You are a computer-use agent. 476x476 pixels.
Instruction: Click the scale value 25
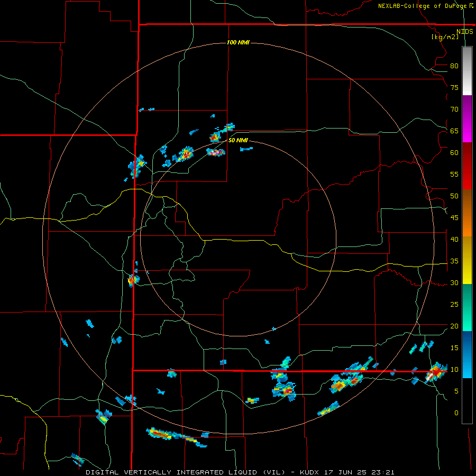coord(454,305)
